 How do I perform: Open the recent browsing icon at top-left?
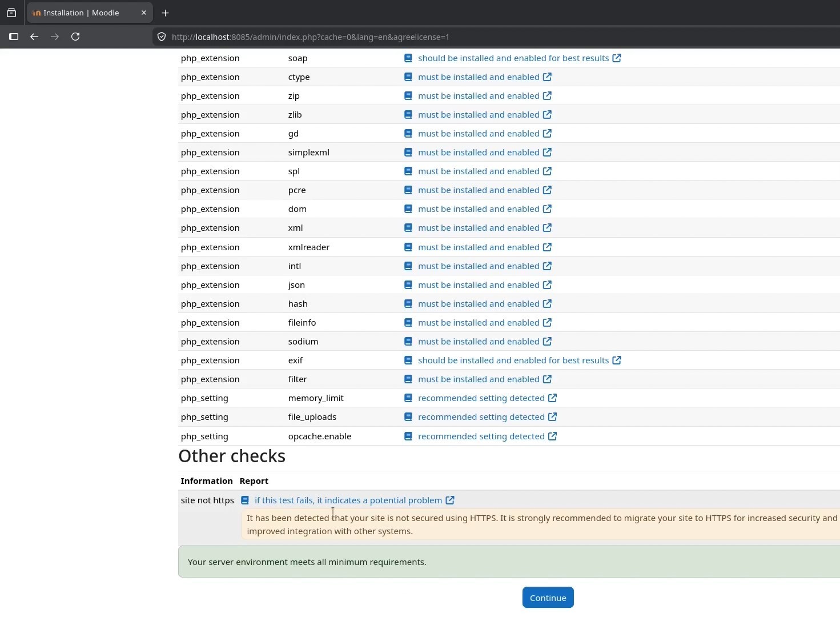(11, 13)
